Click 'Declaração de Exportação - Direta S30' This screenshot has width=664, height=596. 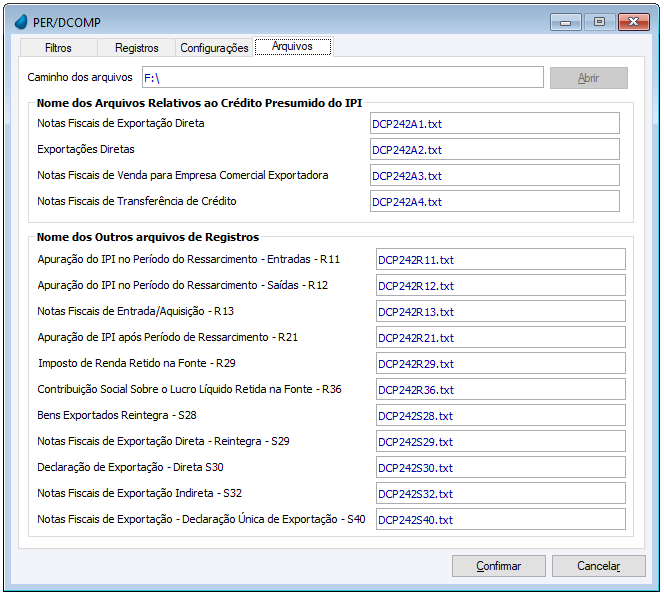(x=130, y=467)
